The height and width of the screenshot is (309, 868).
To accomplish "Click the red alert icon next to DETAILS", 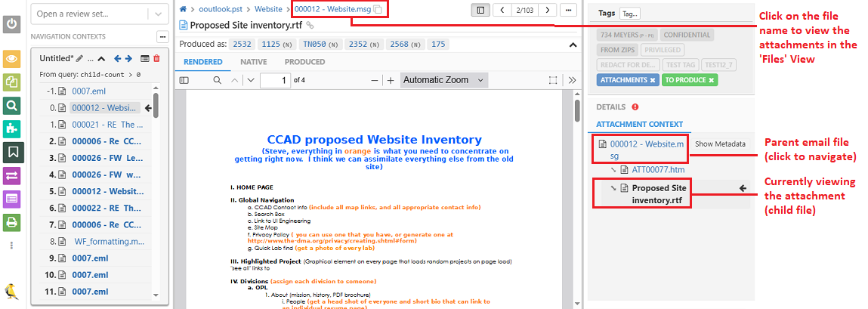I will pos(635,107).
